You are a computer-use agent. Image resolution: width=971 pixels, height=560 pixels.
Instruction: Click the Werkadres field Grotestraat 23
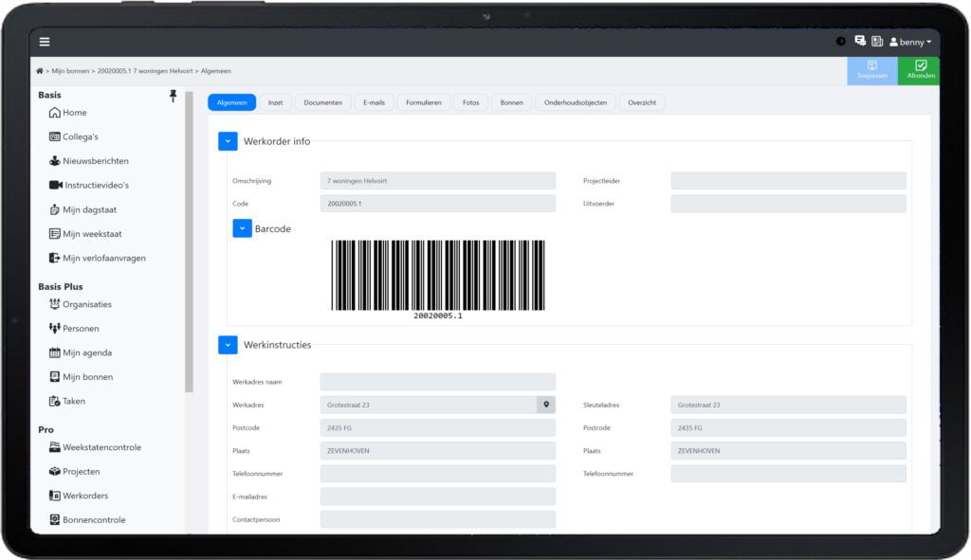pyautogui.click(x=429, y=405)
